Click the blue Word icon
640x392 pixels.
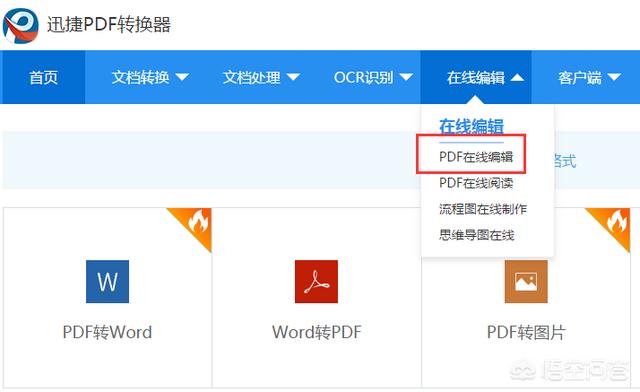point(107,281)
